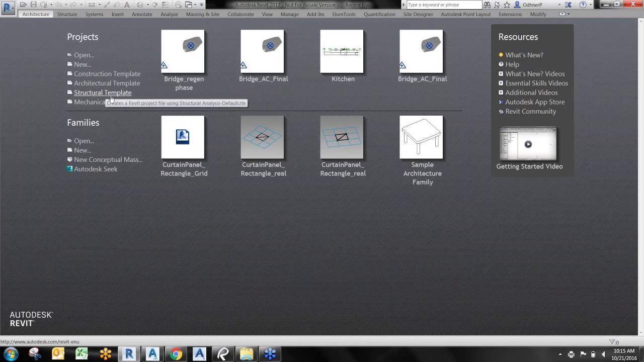
Task: Expand the user OdhnerP account dropdown
Action: click(x=559, y=5)
